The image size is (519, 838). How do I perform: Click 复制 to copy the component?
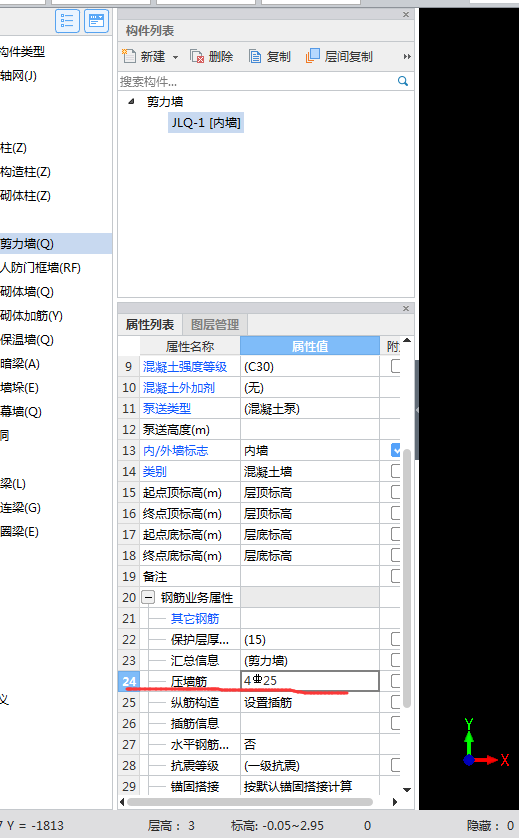pos(270,56)
